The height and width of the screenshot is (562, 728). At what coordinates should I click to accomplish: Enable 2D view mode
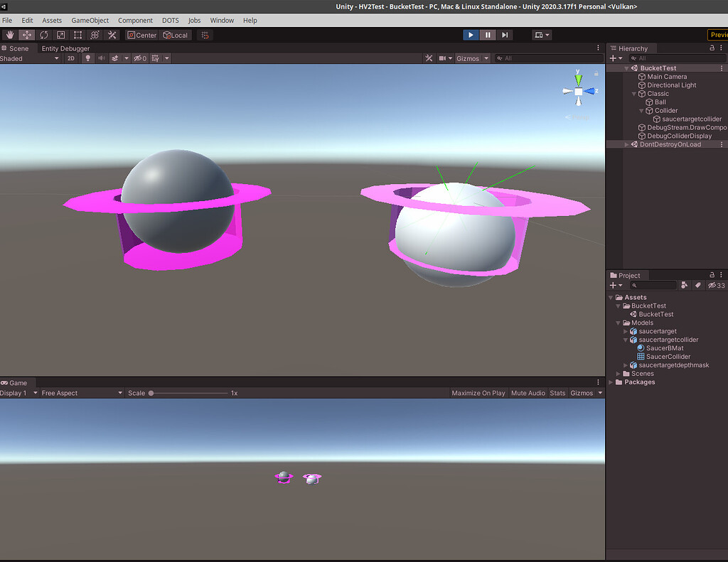(71, 58)
